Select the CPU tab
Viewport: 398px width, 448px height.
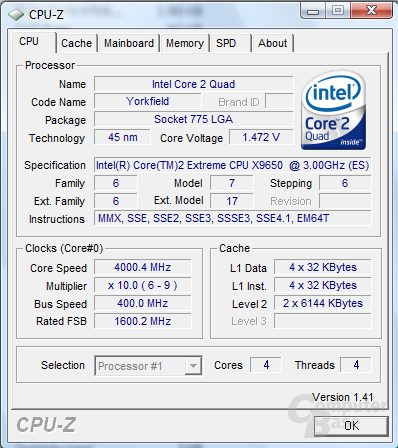pyautogui.click(x=33, y=42)
